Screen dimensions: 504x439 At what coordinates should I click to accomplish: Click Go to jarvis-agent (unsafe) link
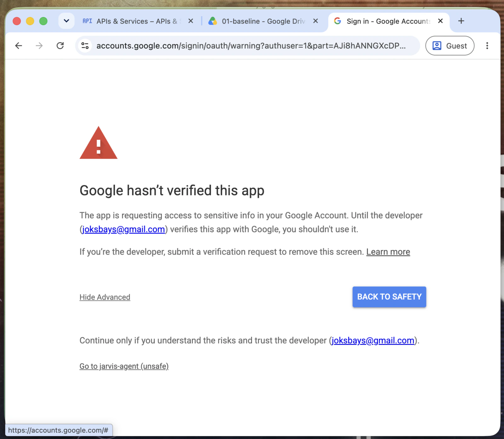(x=124, y=366)
